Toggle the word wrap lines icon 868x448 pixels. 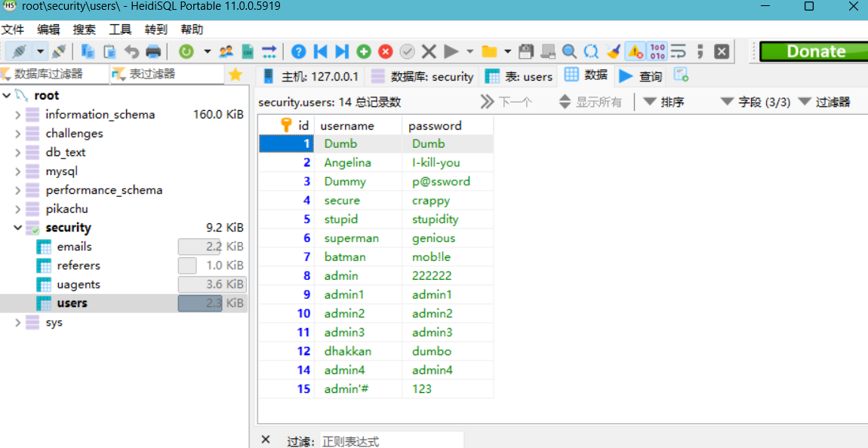[x=678, y=52]
